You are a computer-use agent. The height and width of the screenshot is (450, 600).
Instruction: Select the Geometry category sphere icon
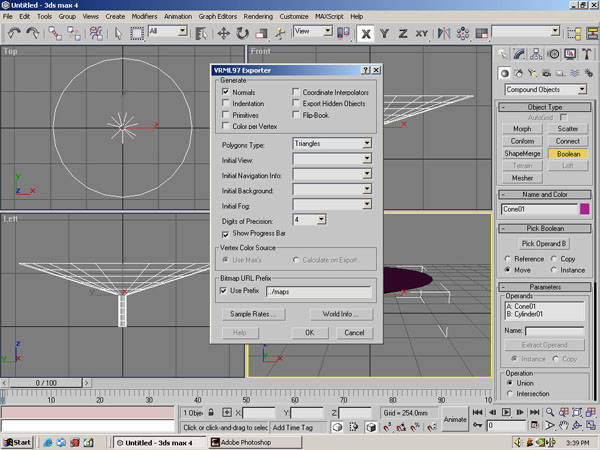pyautogui.click(x=505, y=73)
